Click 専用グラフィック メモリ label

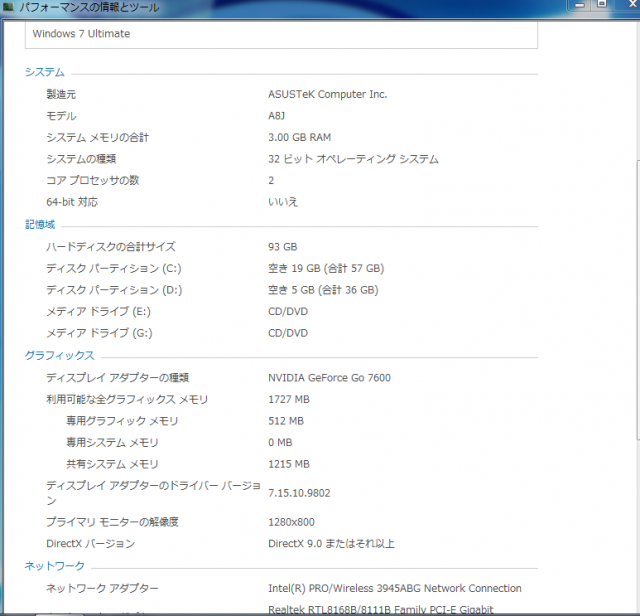(x=122, y=421)
